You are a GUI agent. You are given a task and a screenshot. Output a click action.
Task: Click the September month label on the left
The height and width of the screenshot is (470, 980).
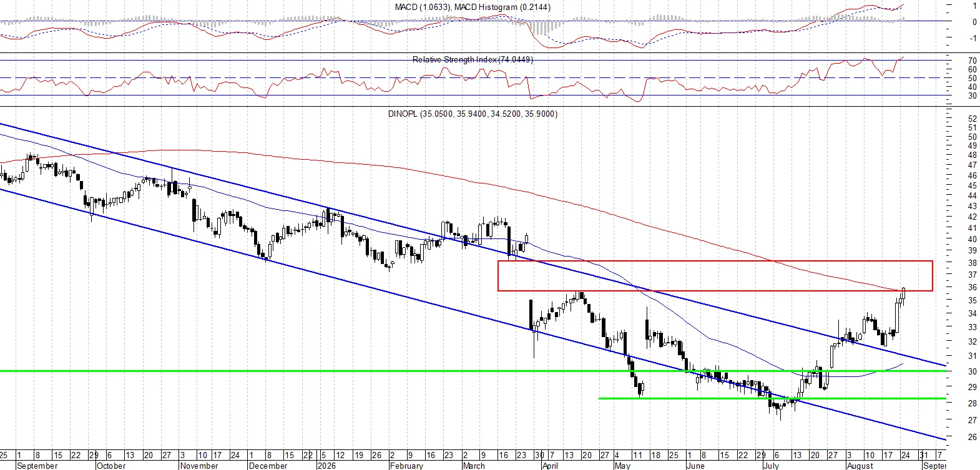pyautogui.click(x=37, y=466)
